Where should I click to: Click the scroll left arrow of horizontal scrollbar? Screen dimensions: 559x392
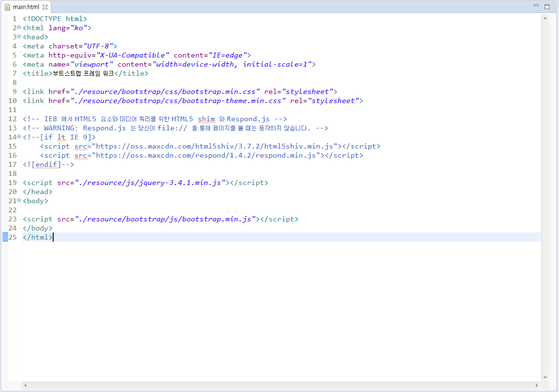click(25, 385)
